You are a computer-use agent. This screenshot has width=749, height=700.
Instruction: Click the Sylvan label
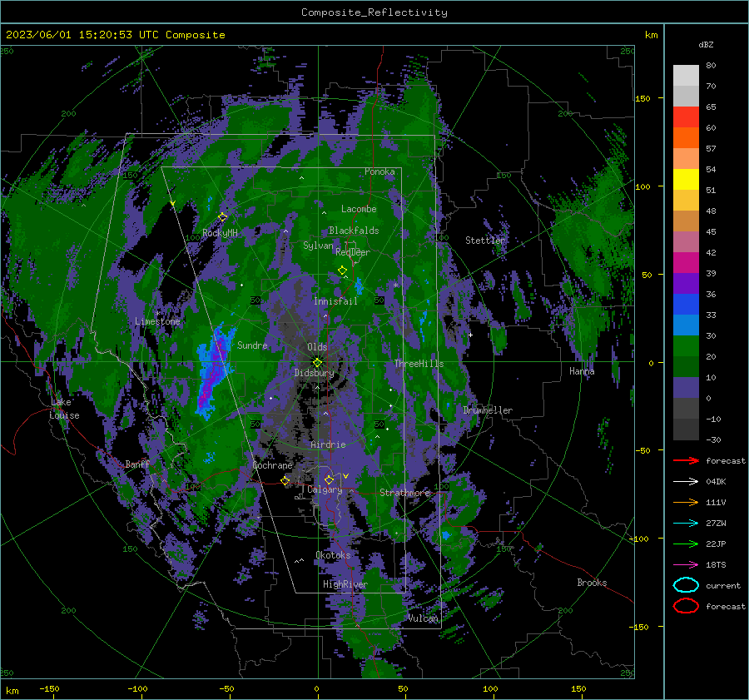(318, 246)
